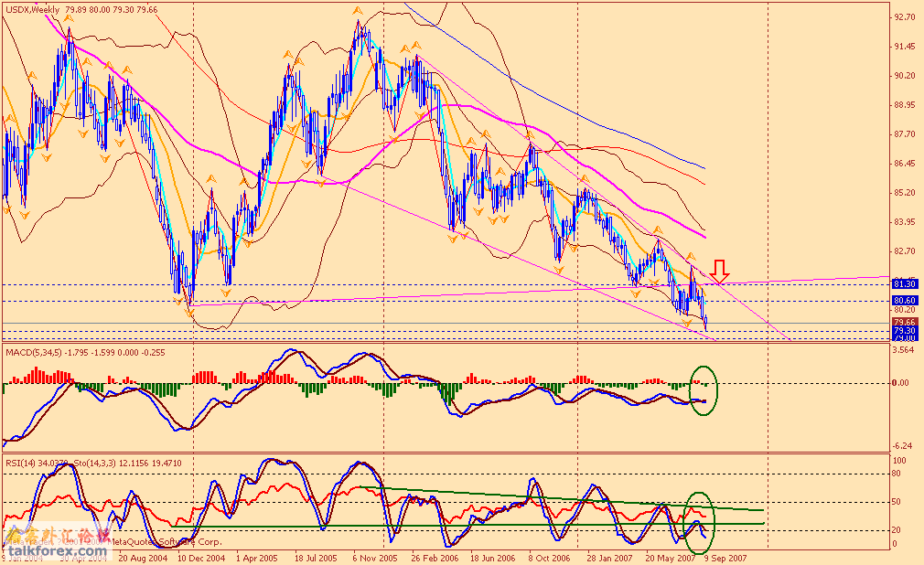Select the 85.20 price axis label
This screenshot has width=924, height=565.
click(x=905, y=193)
